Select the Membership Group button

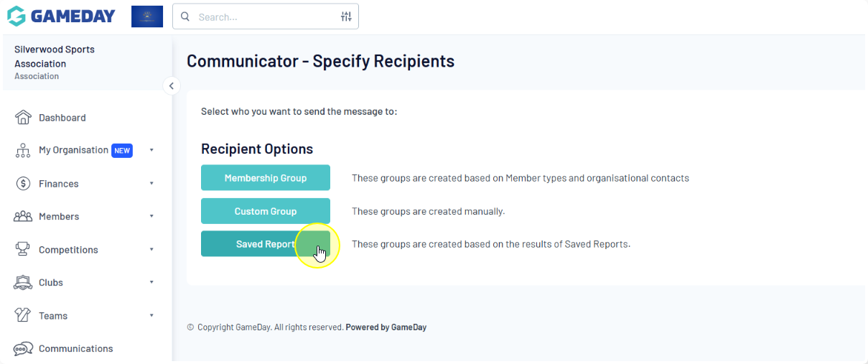[266, 178]
